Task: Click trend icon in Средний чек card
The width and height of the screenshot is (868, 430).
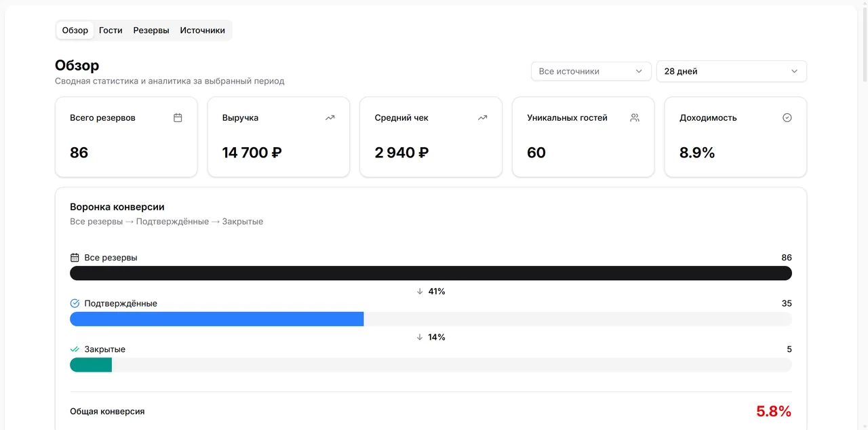Action: 482,117
